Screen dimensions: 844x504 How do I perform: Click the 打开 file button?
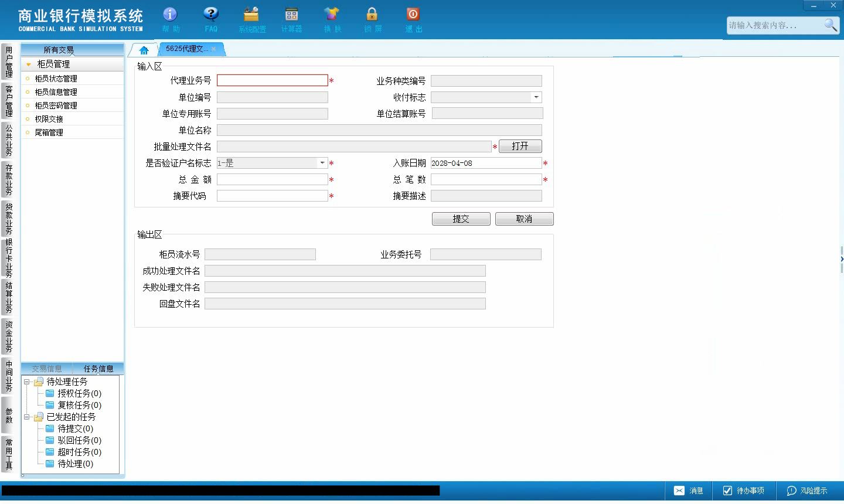(520, 146)
